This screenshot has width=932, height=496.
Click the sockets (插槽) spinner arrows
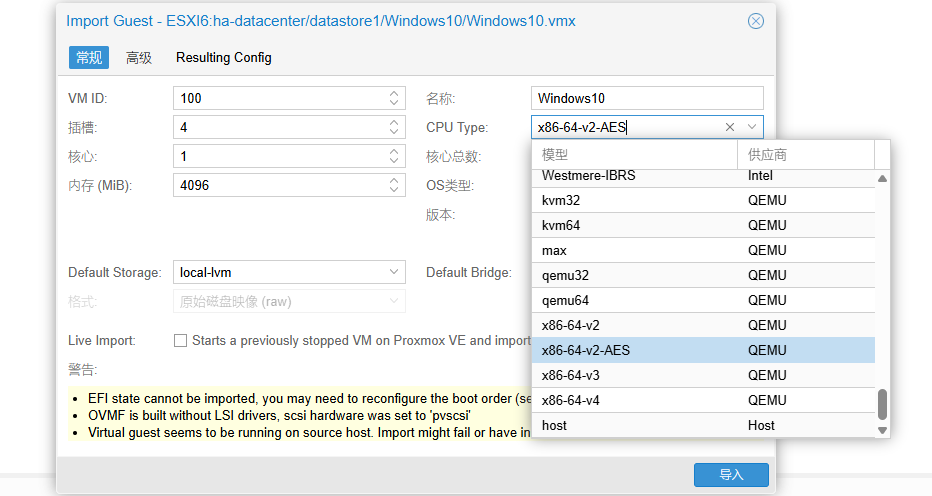click(394, 127)
